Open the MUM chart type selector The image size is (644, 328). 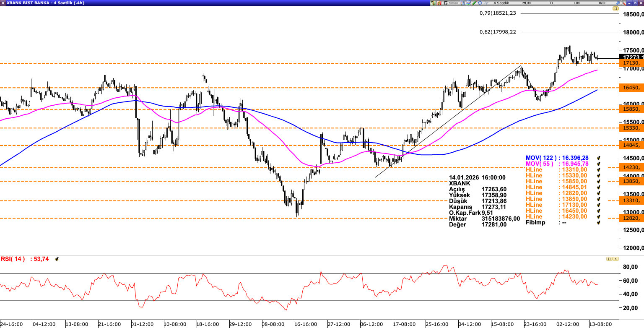526,3
